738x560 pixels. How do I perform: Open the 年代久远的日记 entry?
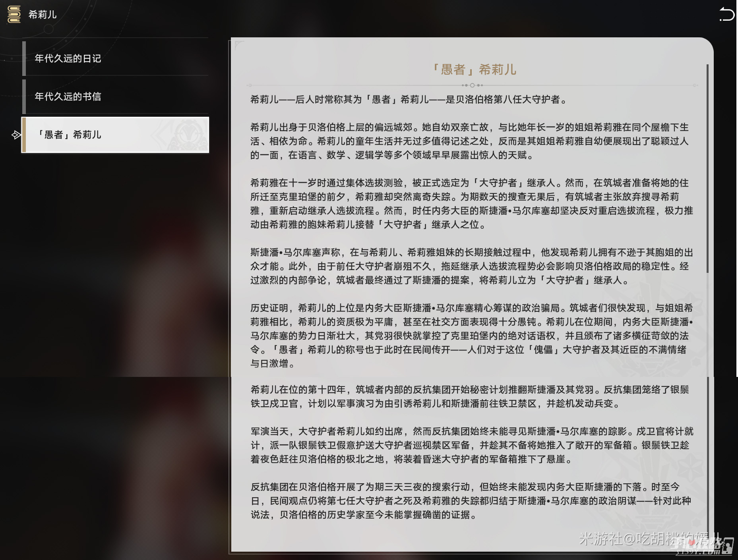coord(116,58)
